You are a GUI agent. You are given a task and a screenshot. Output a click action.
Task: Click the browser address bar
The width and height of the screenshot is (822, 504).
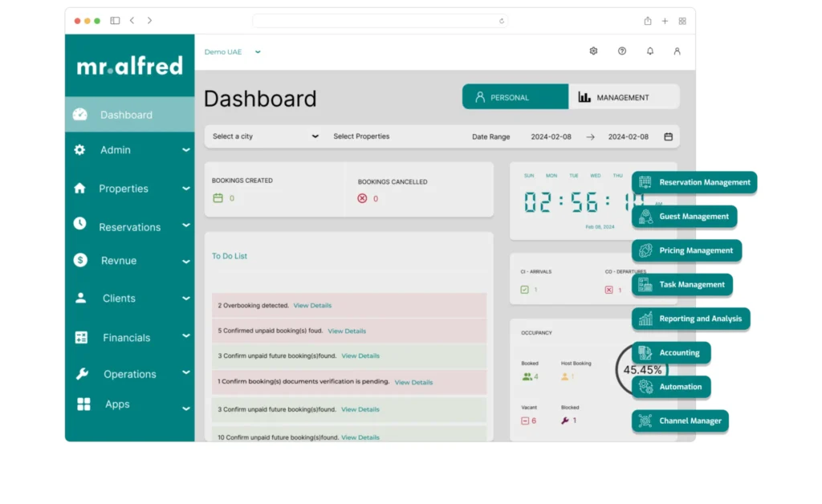(379, 21)
